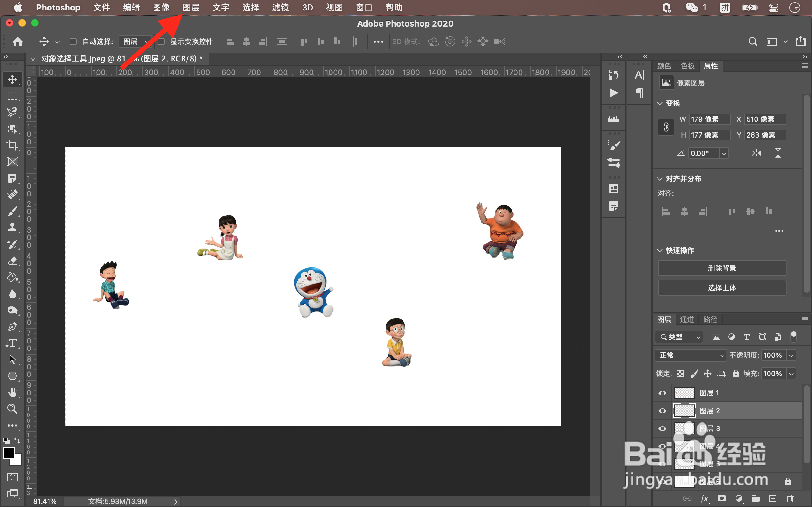
Task: Switch to the 通道 tab
Action: (x=686, y=319)
